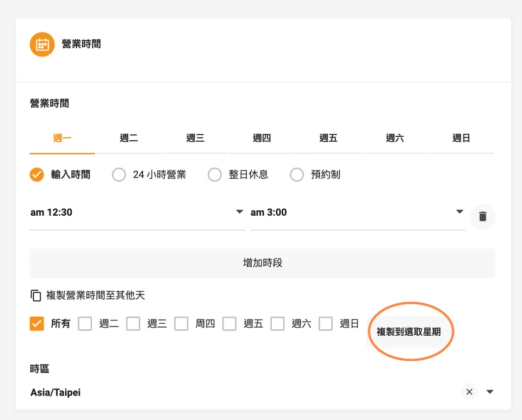This screenshot has width=522, height=420.
Task: Tick the 週五 copy checkbox
Action: pyautogui.click(x=229, y=324)
